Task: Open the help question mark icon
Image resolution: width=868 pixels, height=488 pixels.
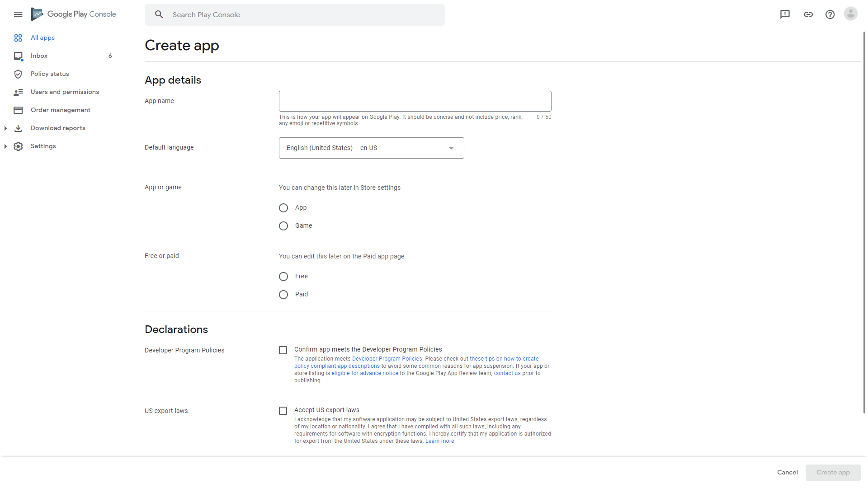Action: 830,14
